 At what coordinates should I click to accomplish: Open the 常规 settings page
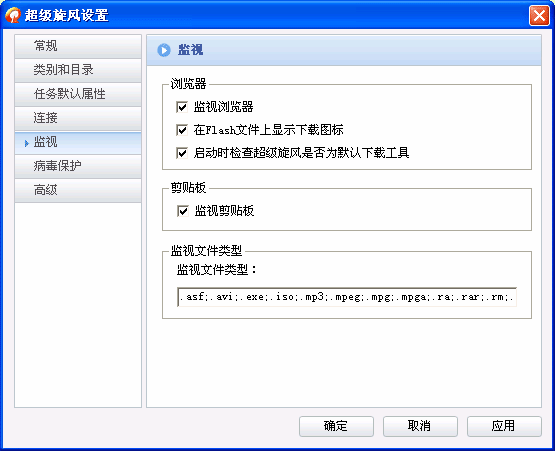point(78,46)
